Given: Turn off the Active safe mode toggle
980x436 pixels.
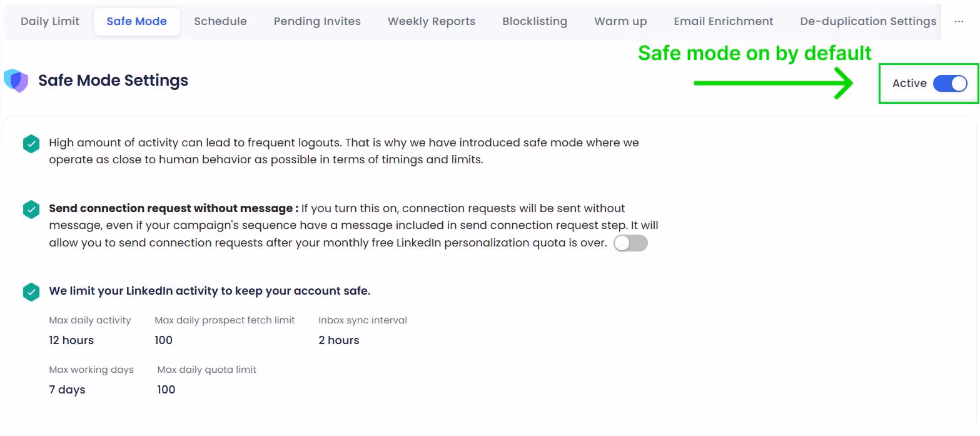Looking at the screenshot, I should pos(950,83).
